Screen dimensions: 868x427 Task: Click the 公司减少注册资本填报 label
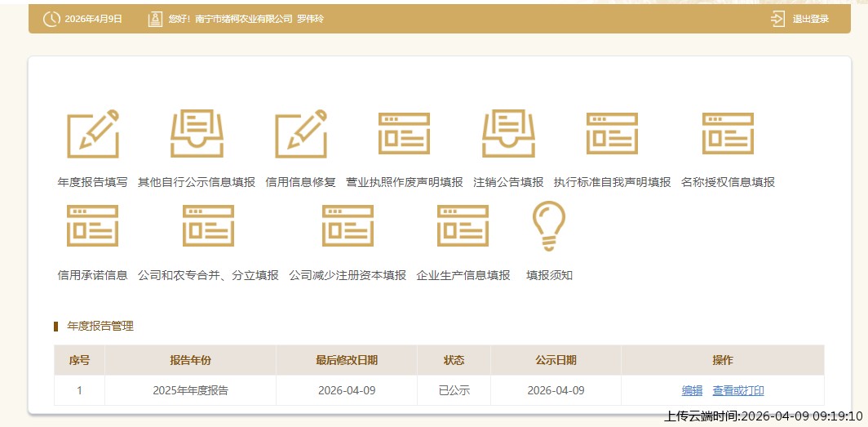coord(348,275)
